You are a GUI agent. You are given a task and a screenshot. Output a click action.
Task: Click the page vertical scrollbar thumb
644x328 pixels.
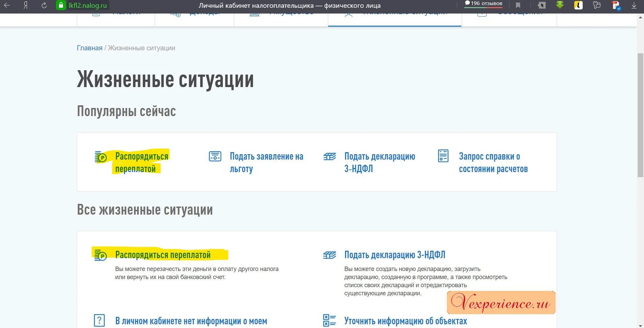click(x=640, y=115)
